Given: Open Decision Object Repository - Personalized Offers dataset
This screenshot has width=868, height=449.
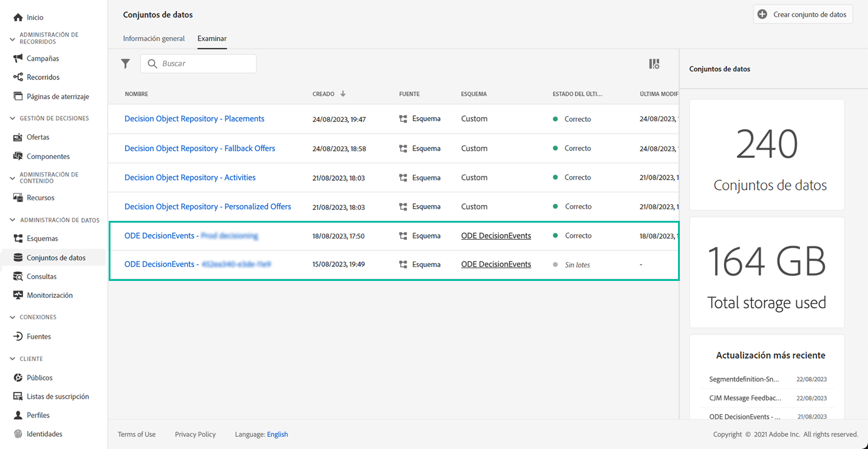Looking at the screenshot, I should [208, 207].
